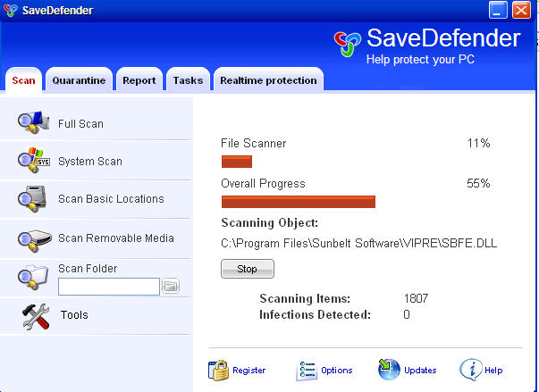Open the Options link
Viewport: 539px width, 392px height.
[x=337, y=371]
